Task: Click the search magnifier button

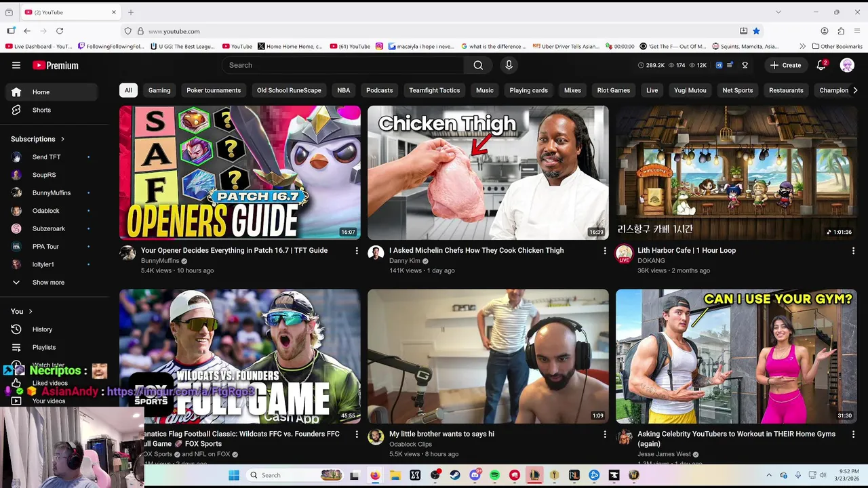Action: coord(478,65)
